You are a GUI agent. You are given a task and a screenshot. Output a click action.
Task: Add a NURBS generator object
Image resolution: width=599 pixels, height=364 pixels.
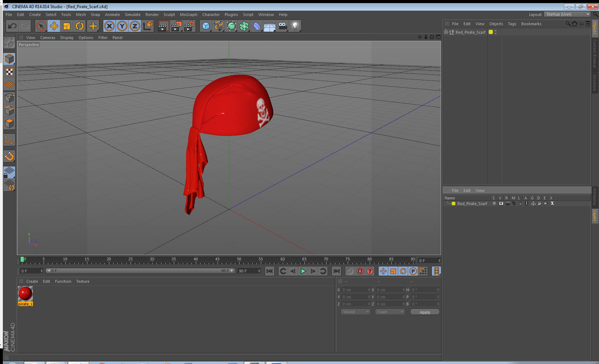click(x=231, y=26)
